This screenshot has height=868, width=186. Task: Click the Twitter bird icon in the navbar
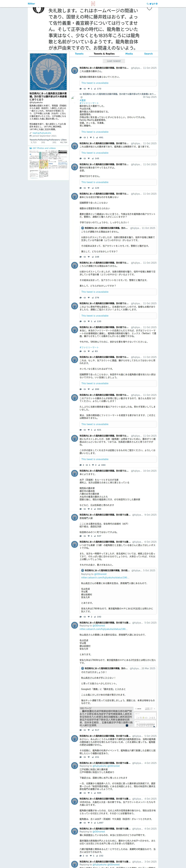pos(150,4)
